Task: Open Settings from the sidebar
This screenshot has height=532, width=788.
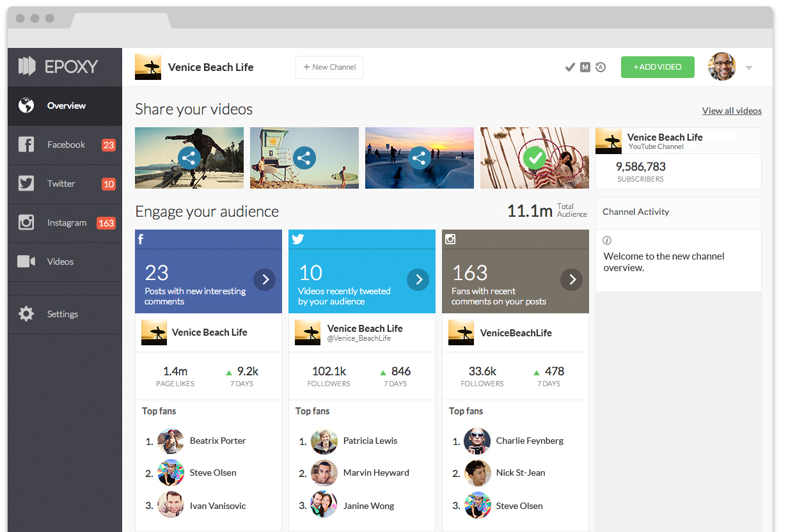Action: coord(62,314)
